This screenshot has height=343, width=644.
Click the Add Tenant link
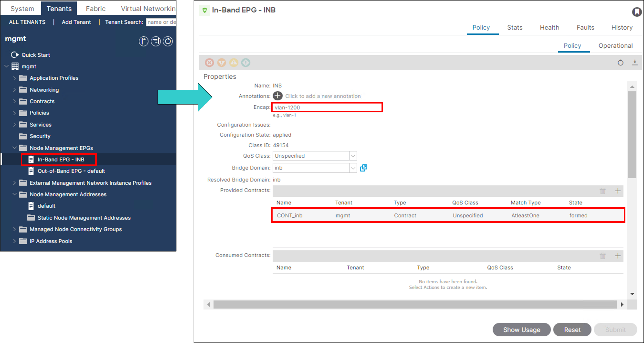[77, 22]
